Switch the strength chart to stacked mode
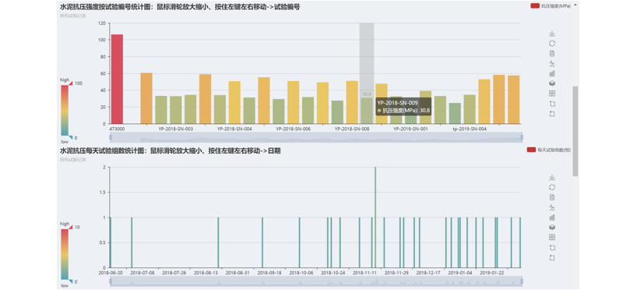The height and width of the screenshot is (290, 644). coord(552,83)
